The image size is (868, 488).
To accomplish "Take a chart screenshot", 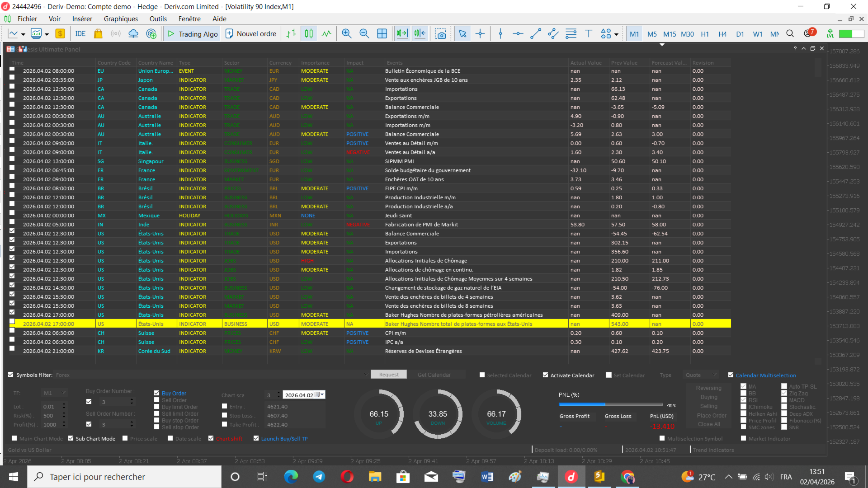I will tap(440, 34).
